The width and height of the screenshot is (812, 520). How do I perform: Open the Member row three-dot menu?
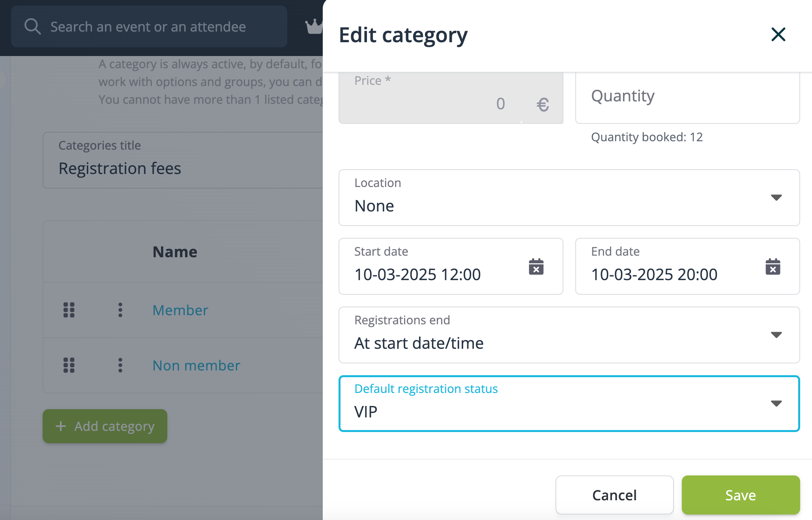(120, 310)
